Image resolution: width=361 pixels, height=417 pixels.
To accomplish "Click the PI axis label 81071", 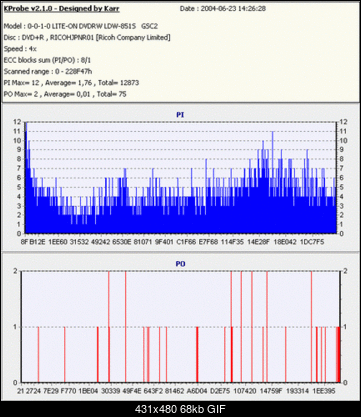I will [143, 242].
